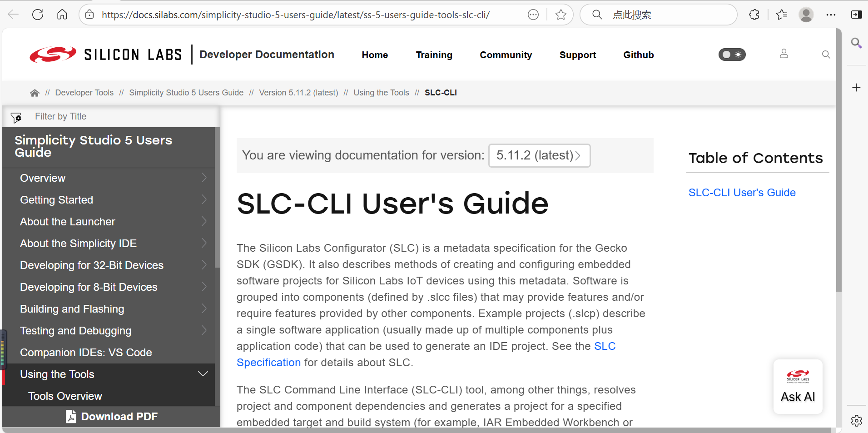Go to docs home via breadcrumb house icon

[35, 93]
